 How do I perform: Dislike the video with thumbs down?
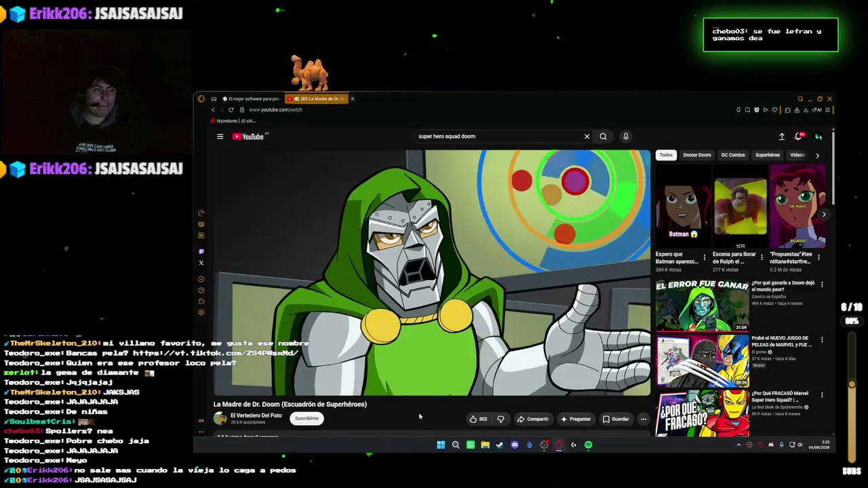click(x=501, y=419)
